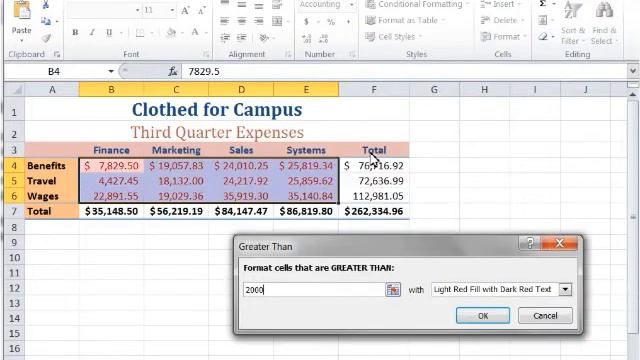
Task: Toggle Bold formatting
Action: (x=75, y=32)
